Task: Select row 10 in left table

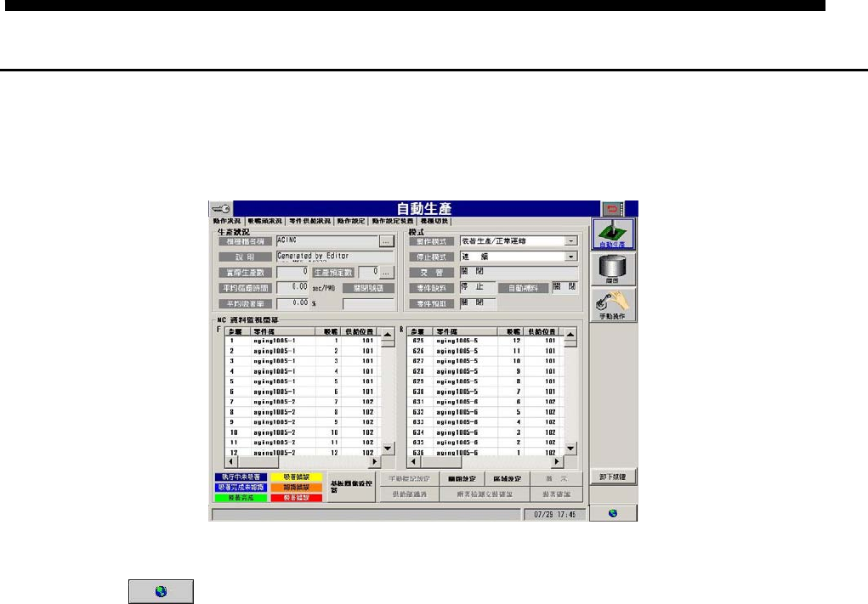Action: click(303, 432)
